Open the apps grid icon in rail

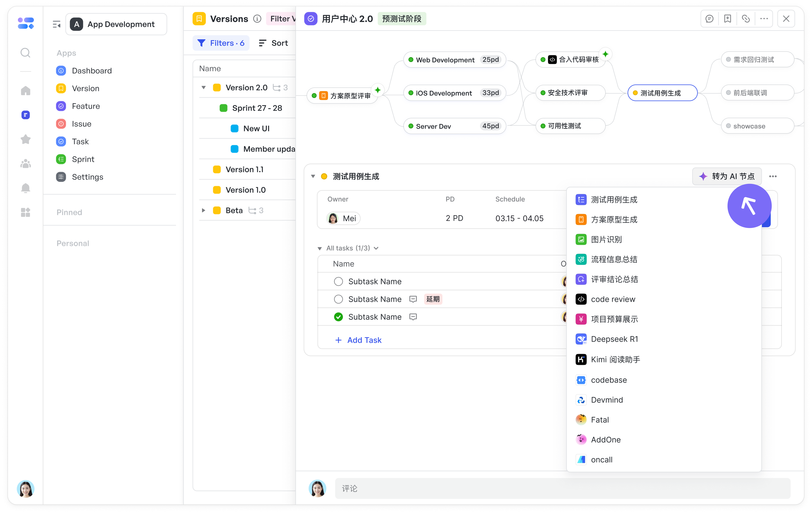click(x=25, y=212)
